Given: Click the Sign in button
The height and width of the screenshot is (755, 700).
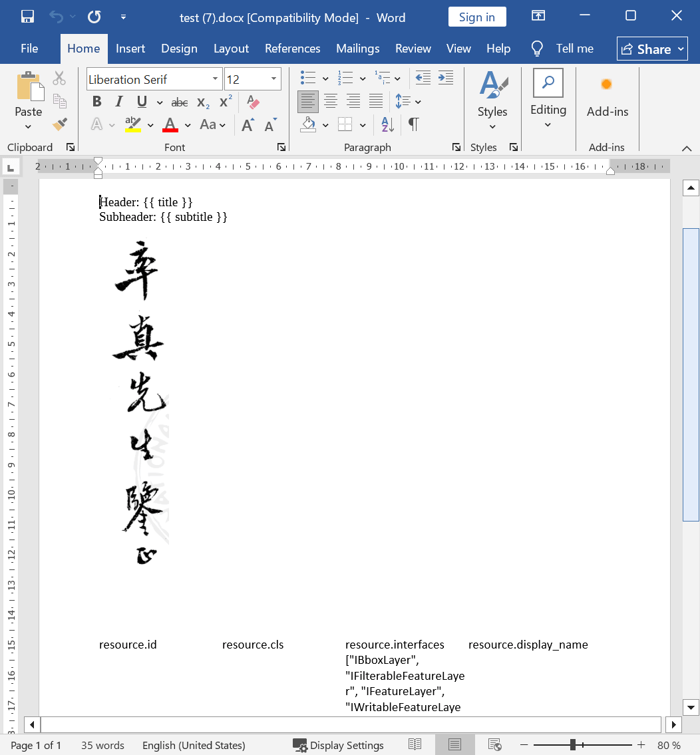Looking at the screenshot, I should (477, 17).
